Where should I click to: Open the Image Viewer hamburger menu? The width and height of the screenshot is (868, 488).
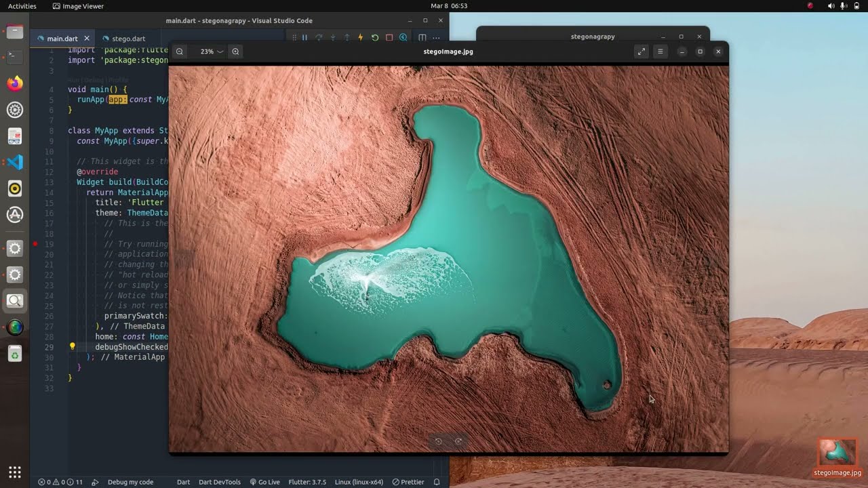click(660, 52)
